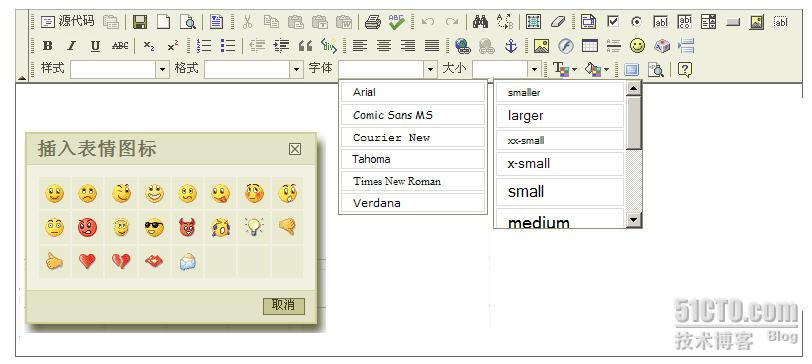Viewport: 812px width, 364px height.
Task: Open the Templates icon
Action: tap(216, 22)
